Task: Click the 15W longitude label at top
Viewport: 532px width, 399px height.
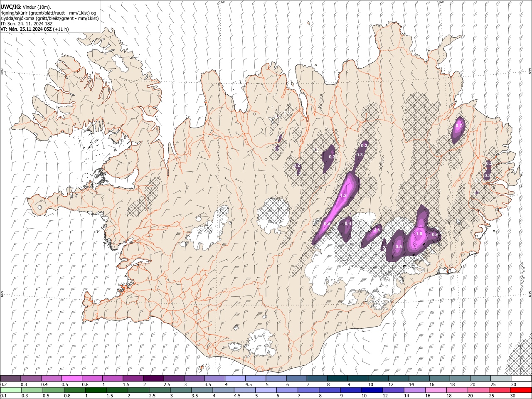Action: point(440,2)
